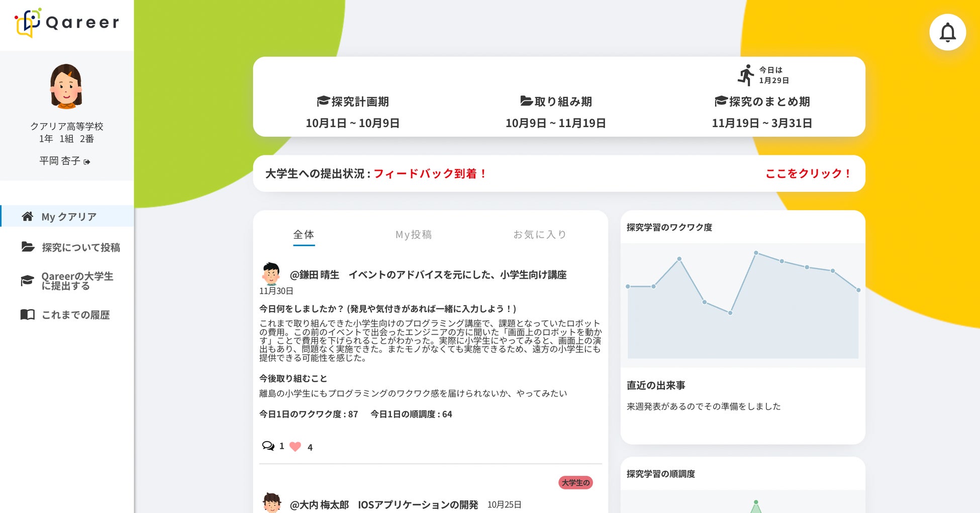Image resolution: width=980 pixels, height=513 pixels.
Task: Click the date range 10月9日 ~ 11月19日
Action: [555, 123]
